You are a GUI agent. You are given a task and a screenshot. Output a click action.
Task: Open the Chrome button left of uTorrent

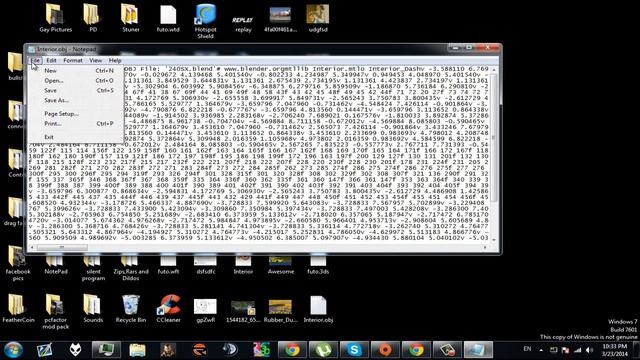coord(292,350)
